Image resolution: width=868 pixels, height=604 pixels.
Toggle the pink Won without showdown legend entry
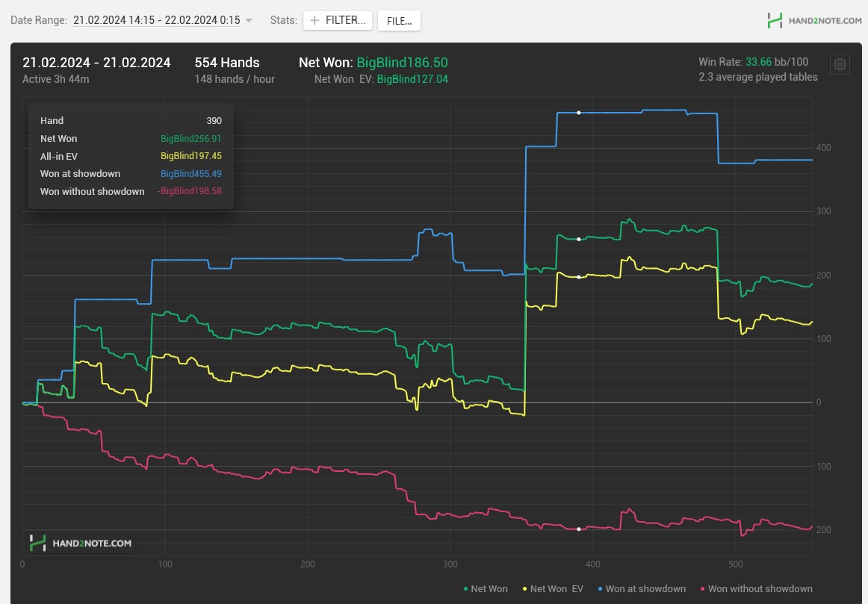(756, 589)
